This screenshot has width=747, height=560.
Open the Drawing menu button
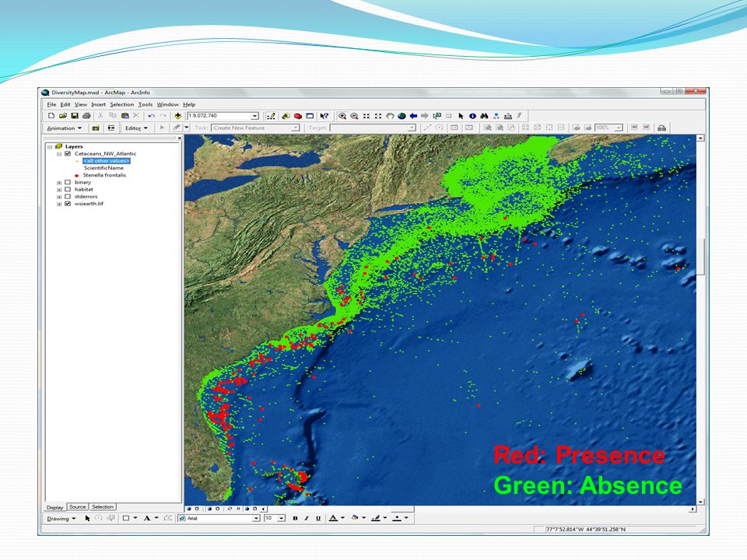click(61, 519)
